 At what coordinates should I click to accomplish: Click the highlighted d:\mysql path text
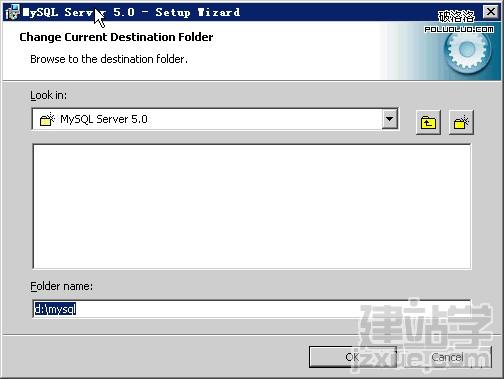[x=55, y=309]
